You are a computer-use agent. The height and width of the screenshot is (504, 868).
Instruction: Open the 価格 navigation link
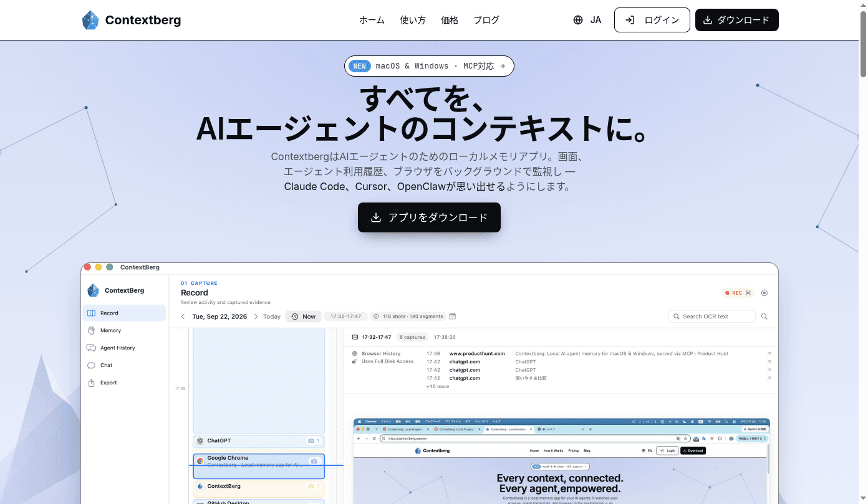coord(450,20)
